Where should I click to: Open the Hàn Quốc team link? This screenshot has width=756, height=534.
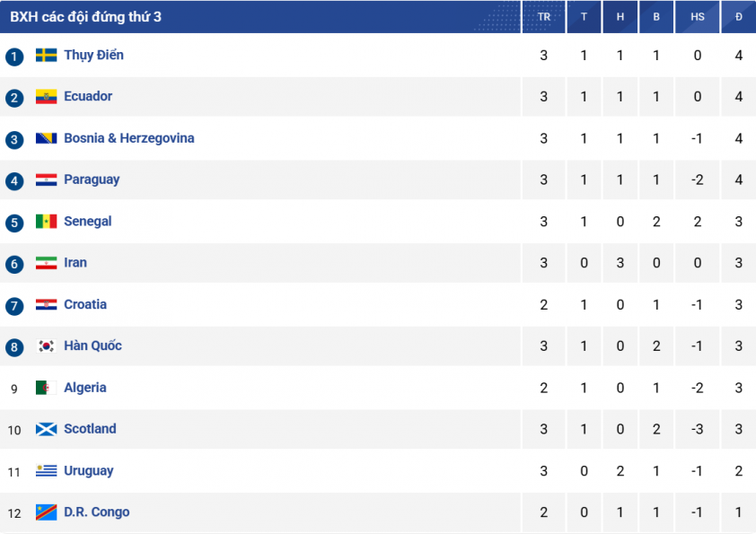(x=93, y=346)
